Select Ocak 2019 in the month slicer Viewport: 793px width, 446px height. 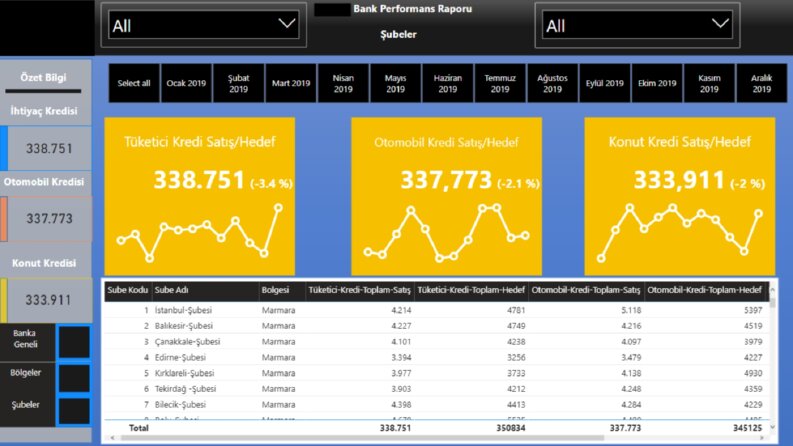click(186, 83)
